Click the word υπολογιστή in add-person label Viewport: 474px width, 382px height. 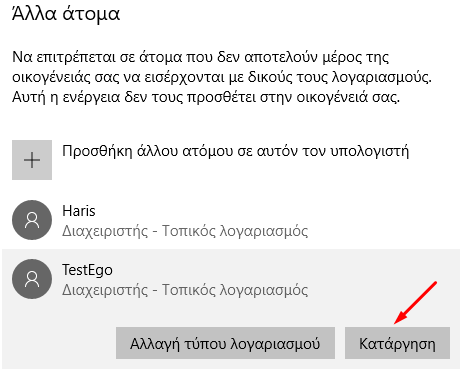tap(369, 152)
